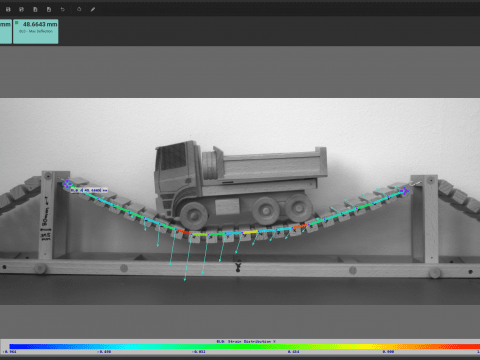This screenshot has width=480, height=360.
Task: Click the single floppy disk save icon
Action: coord(8,9)
